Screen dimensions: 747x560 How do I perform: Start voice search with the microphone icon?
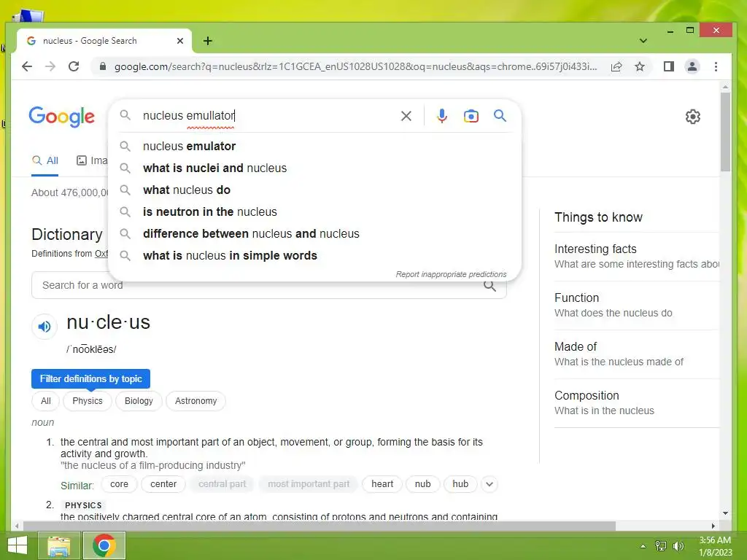442,116
